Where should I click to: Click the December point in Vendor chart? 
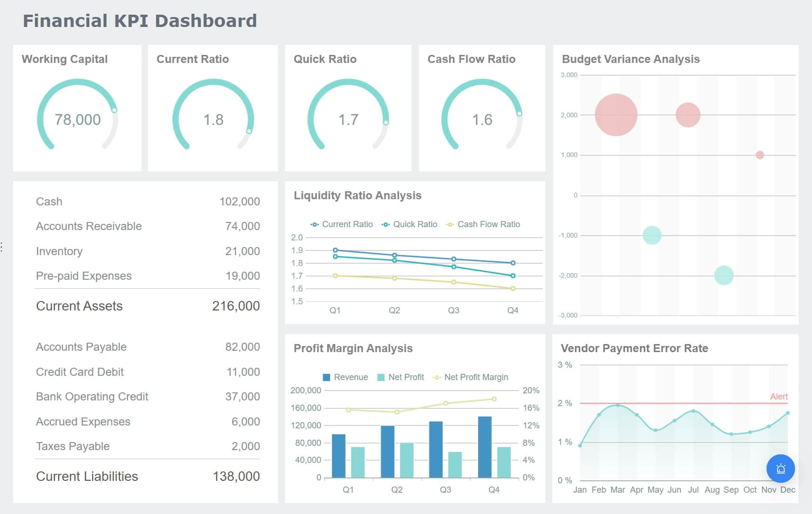point(788,413)
